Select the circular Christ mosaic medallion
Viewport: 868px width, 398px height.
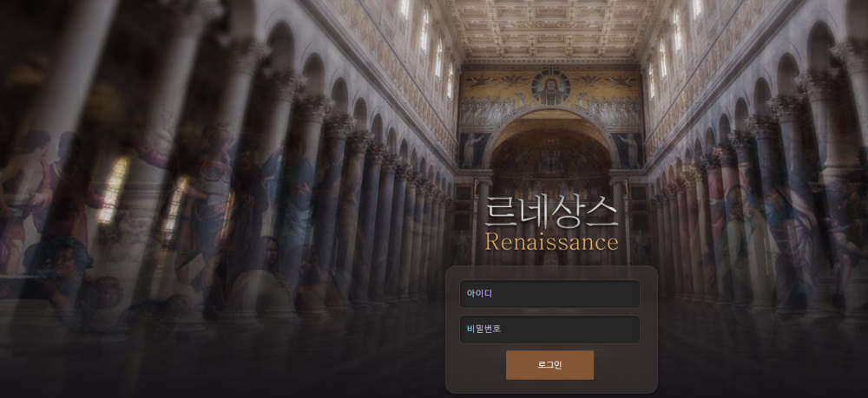[550, 88]
